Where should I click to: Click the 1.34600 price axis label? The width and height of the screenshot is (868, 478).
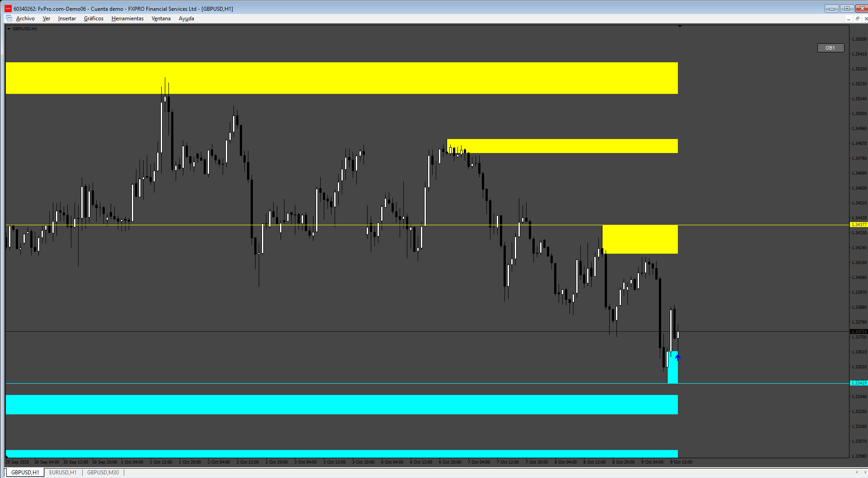click(x=859, y=188)
